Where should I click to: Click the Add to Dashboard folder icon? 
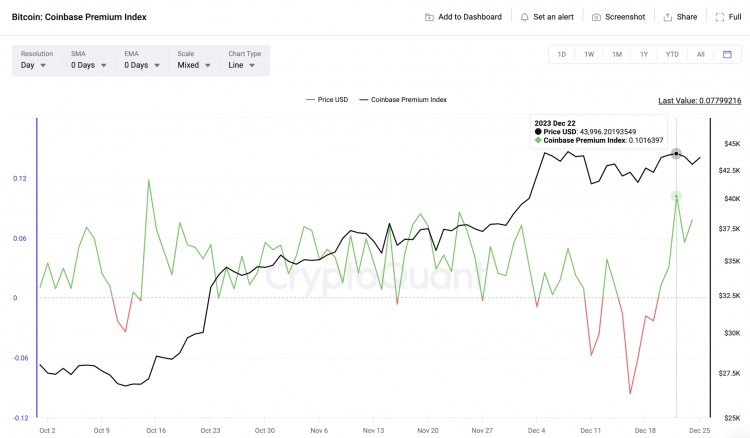[x=429, y=17]
